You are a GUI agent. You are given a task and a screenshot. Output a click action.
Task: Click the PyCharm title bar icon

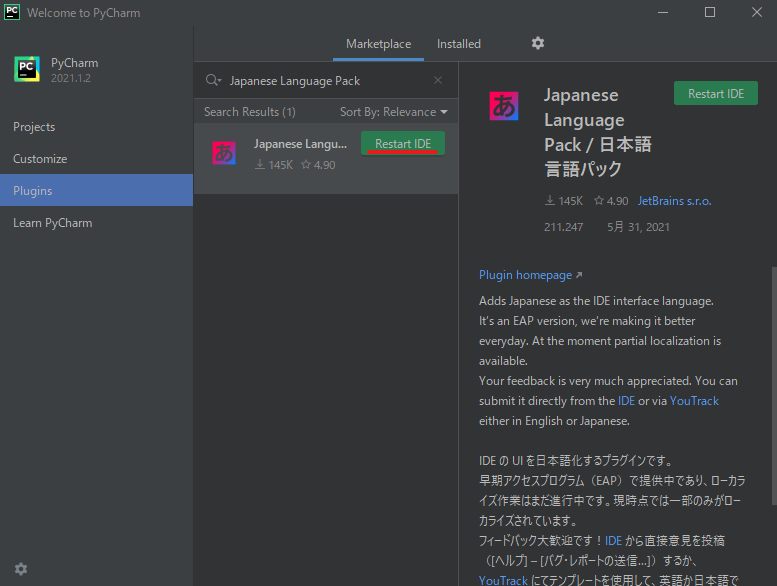12,12
